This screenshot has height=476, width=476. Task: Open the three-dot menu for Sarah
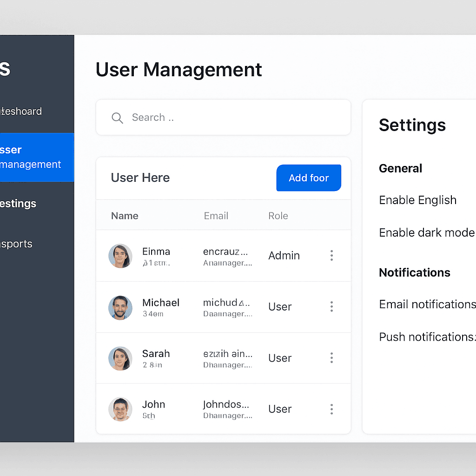pyautogui.click(x=331, y=357)
